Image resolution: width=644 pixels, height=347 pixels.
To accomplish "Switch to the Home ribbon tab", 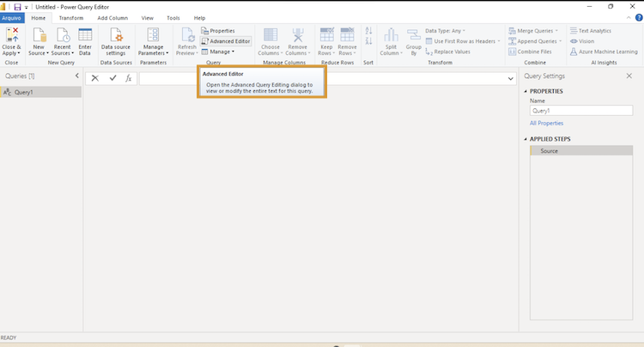I will (38, 18).
